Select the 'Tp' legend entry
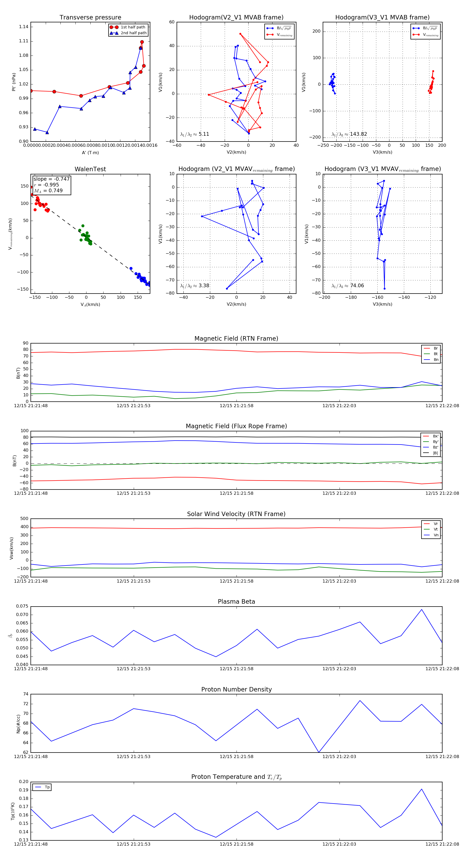 tap(42, 787)
